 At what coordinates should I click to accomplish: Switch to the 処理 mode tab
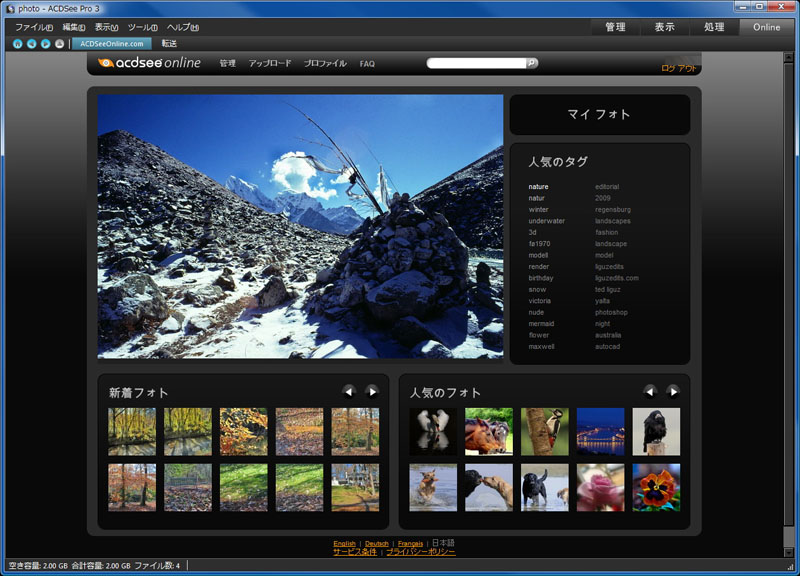[x=714, y=27]
